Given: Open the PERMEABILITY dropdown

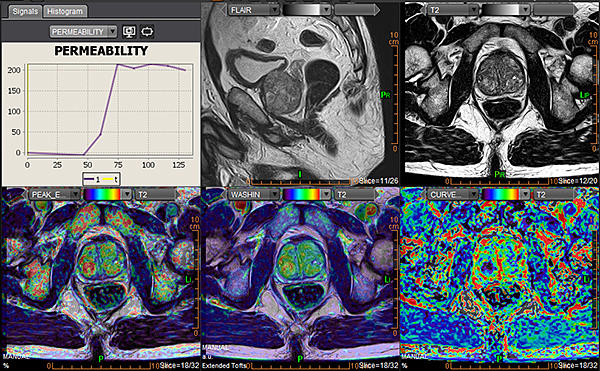Looking at the screenshot, I should [x=83, y=32].
